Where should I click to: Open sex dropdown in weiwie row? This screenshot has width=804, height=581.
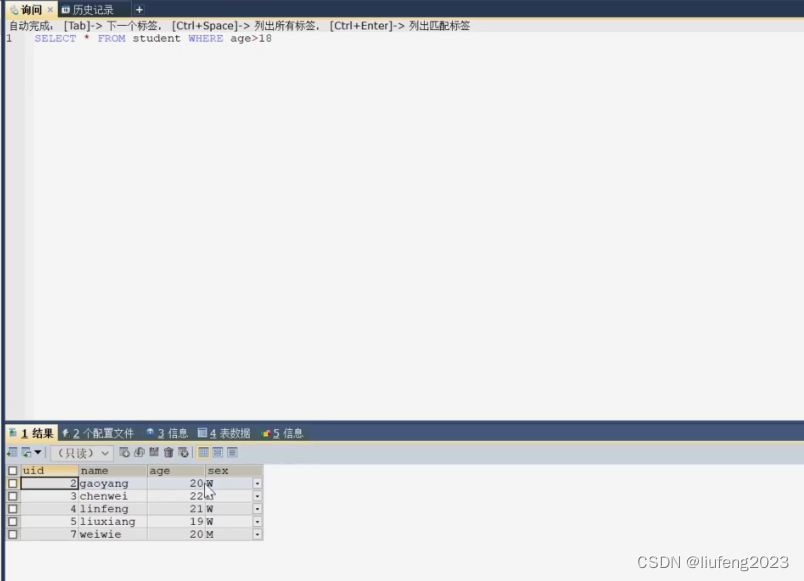point(257,534)
